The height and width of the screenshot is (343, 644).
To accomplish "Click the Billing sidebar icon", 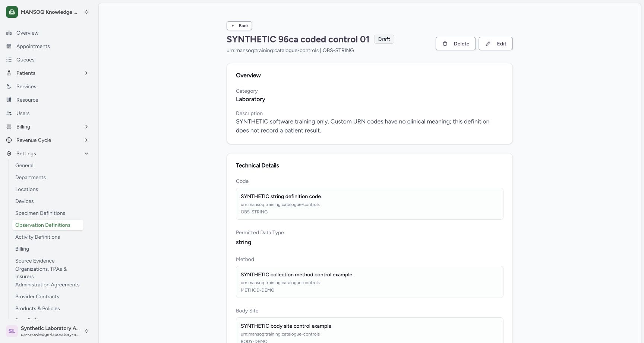I will pos(9,127).
